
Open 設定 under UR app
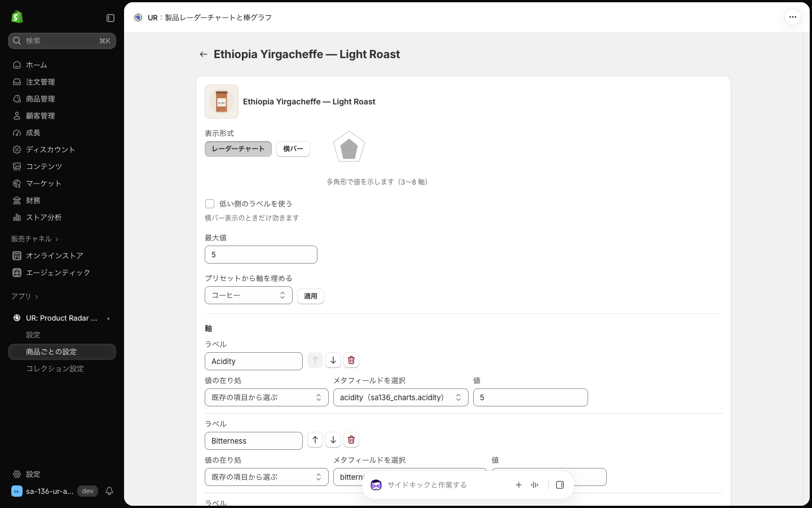click(33, 335)
